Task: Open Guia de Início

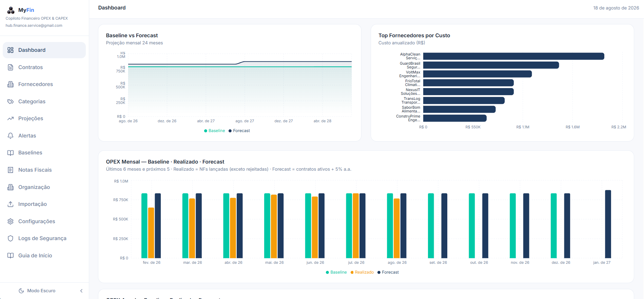Action: point(44,256)
